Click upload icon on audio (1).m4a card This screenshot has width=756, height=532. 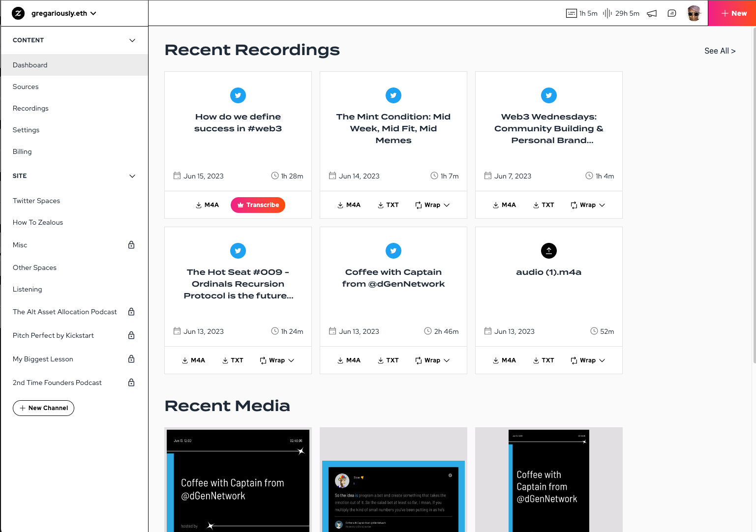coord(548,251)
